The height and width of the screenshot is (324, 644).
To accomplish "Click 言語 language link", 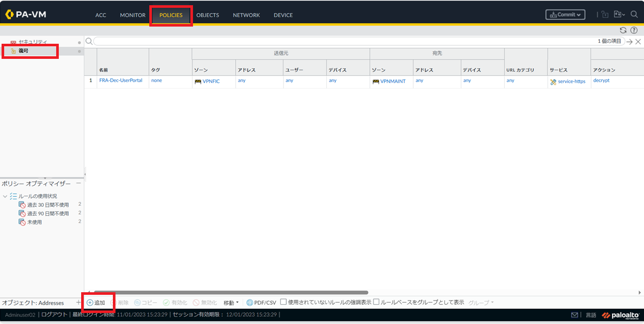I will coord(591,315).
